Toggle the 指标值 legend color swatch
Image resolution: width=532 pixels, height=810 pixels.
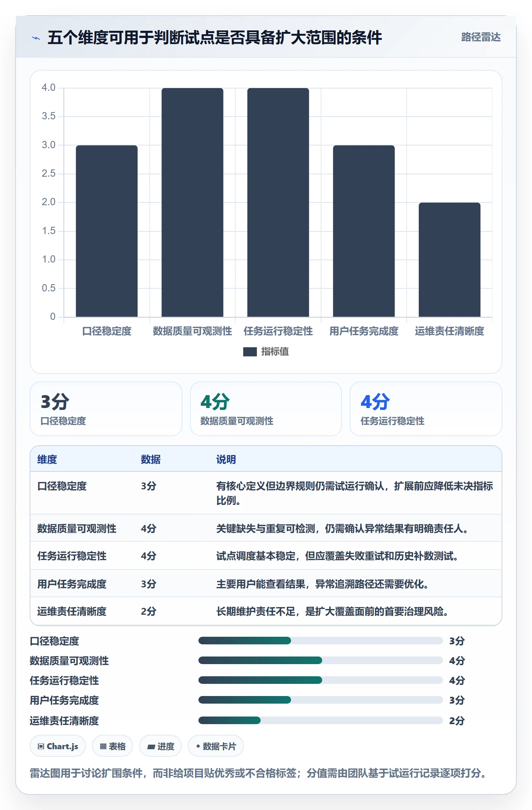point(250,352)
